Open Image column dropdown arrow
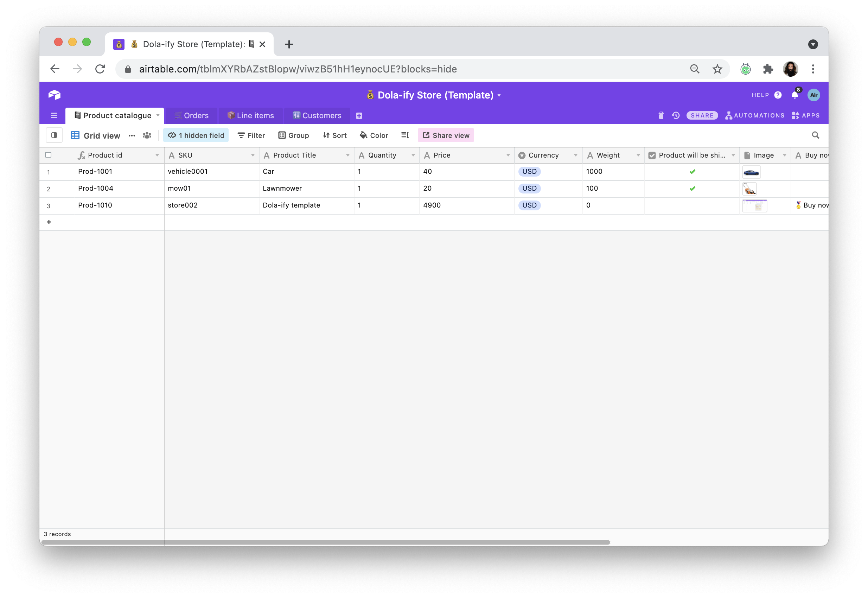Image resolution: width=868 pixels, height=598 pixels. coord(784,155)
